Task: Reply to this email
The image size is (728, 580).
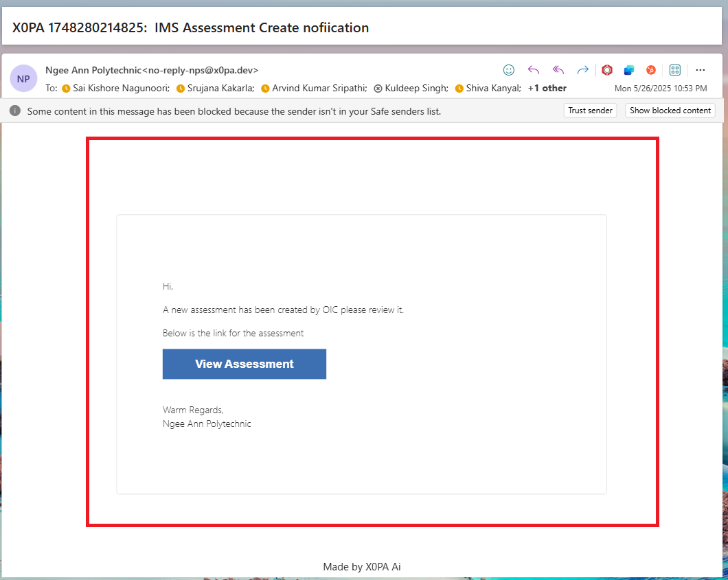Action: [x=534, y=70]
